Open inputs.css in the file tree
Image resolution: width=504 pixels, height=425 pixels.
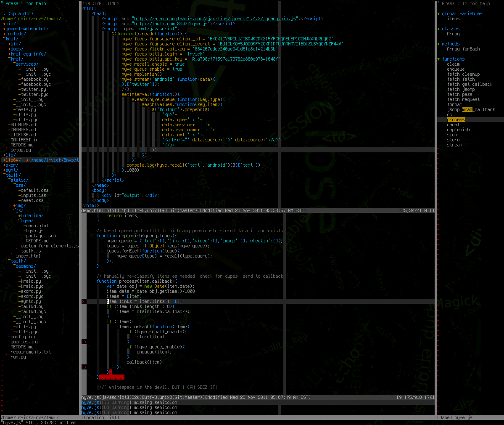(34, 195)
